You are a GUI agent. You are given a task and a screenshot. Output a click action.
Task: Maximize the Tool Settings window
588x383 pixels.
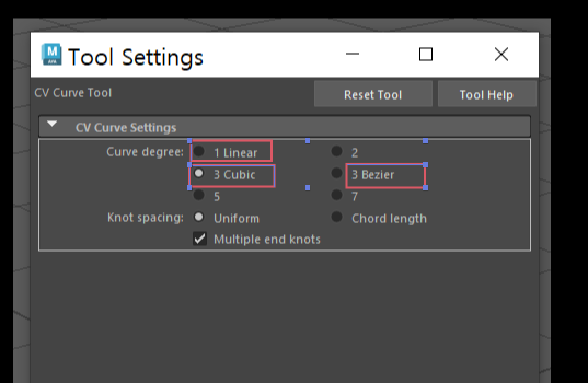pos(425,54)
